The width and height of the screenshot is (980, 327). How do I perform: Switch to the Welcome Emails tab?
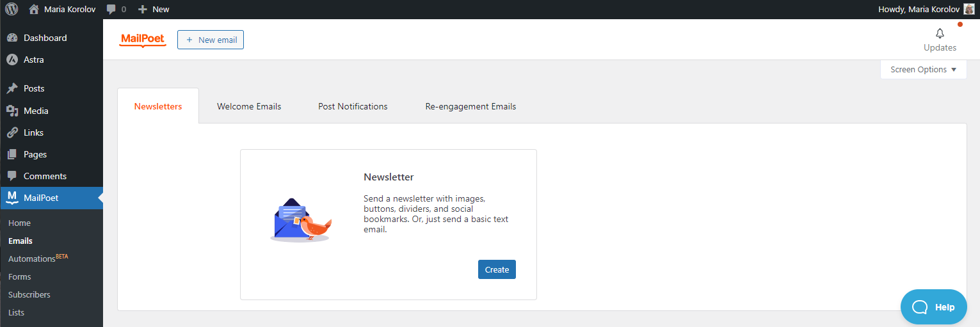pos(249,106)
